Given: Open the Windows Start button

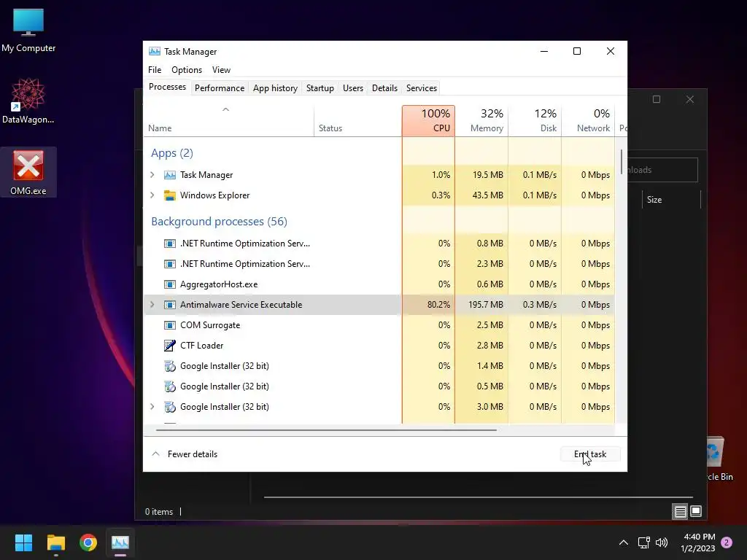Looking at the screenshot, I should (x=23, y=542).
